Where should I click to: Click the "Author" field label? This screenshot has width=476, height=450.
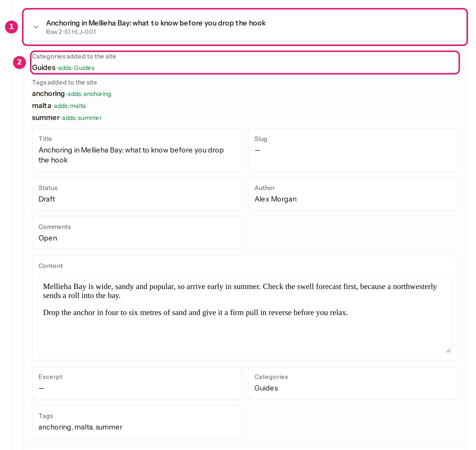264,188
